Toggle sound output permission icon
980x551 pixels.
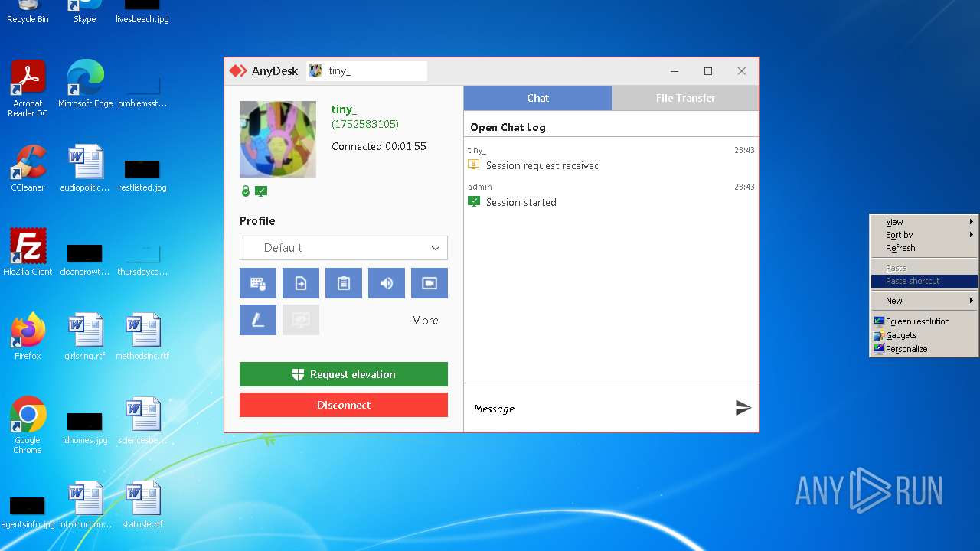pos(387,283)
